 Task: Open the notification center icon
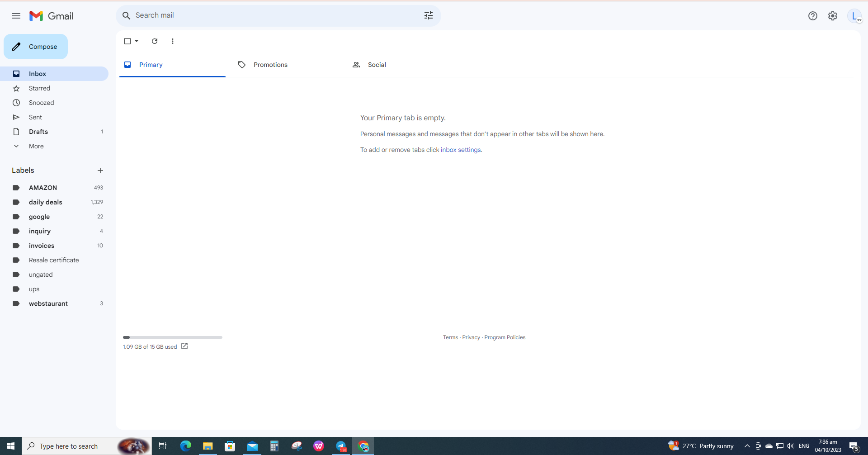pos(854,446)
